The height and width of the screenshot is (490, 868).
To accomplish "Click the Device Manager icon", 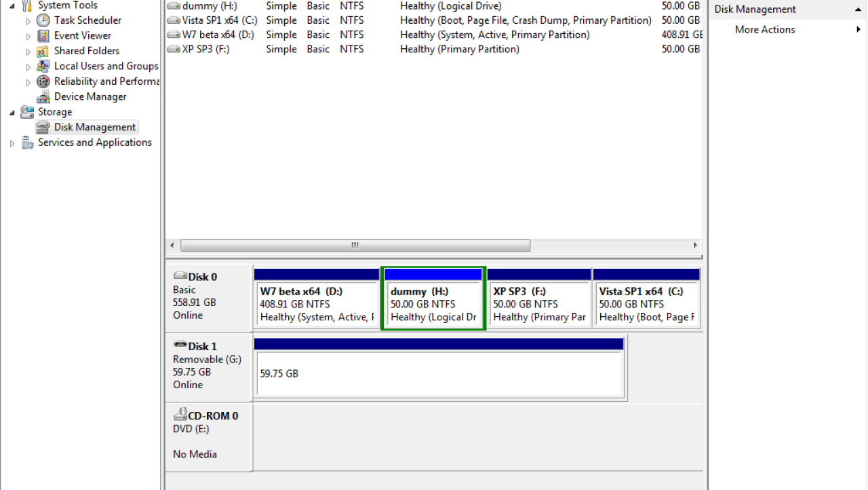I will tap(43, 96).
